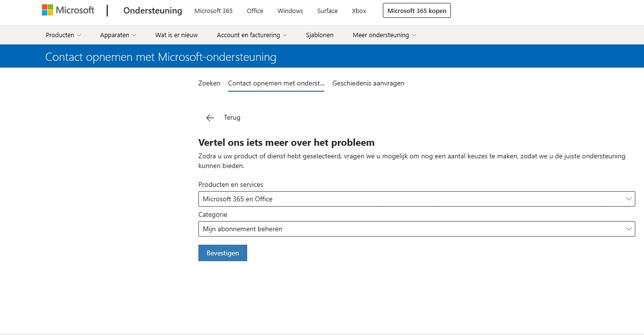Image resolution: width=644 pixels, height=335 pixels.
Task: Click the heading Vertel ons iets meer over het probleem
Action: 286,142
